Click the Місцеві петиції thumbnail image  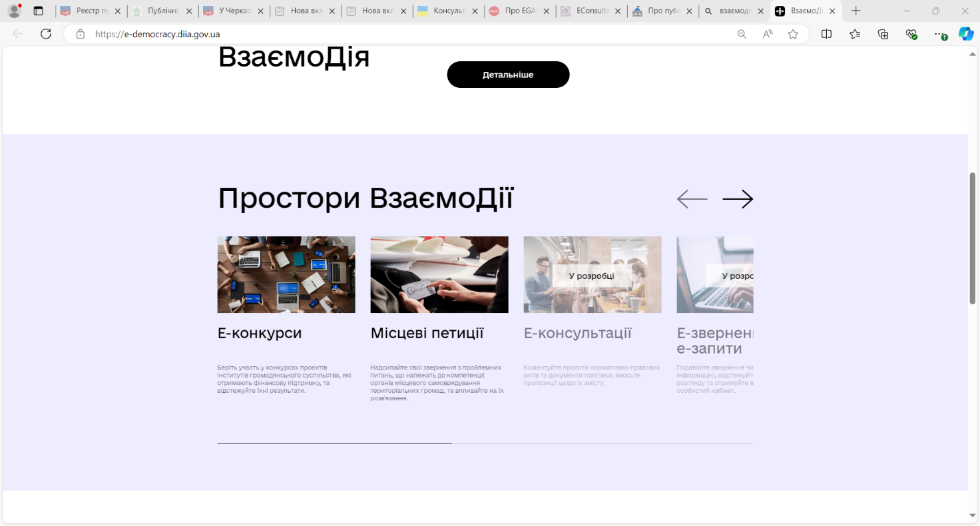click(x=439, y=274)
